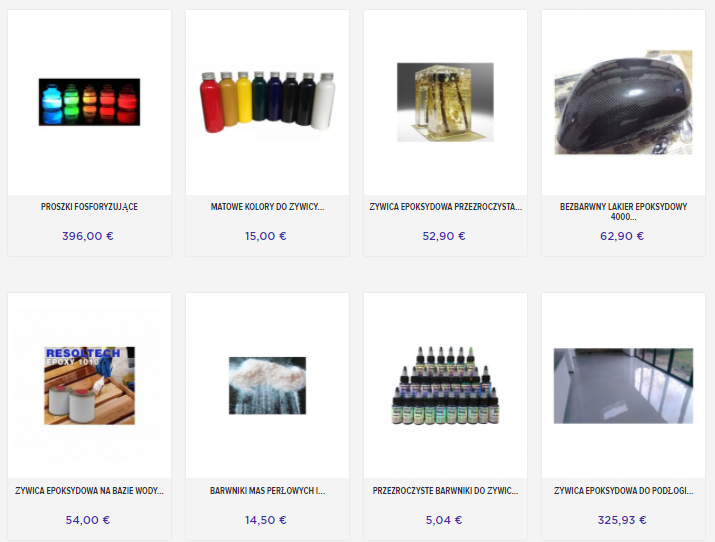Open the glowing phosphorescent powders product image

coord(89,102)
